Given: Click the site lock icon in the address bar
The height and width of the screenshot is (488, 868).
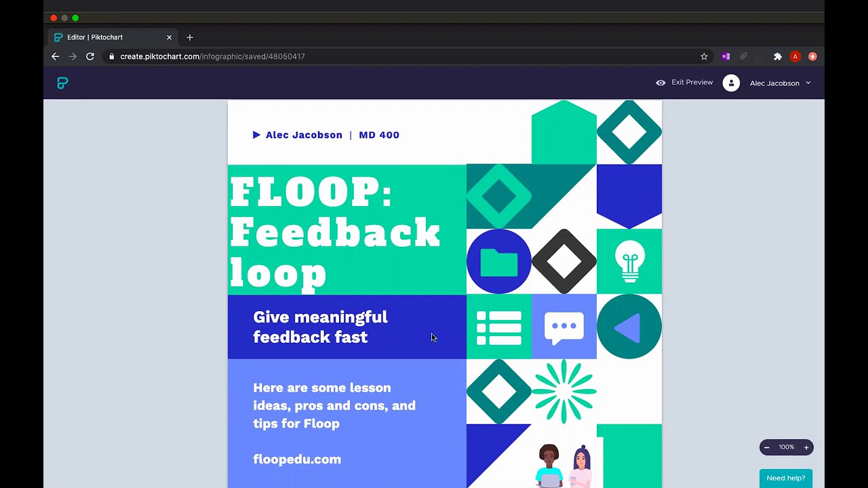Looking at the screenshot, I should click(111, 56).
